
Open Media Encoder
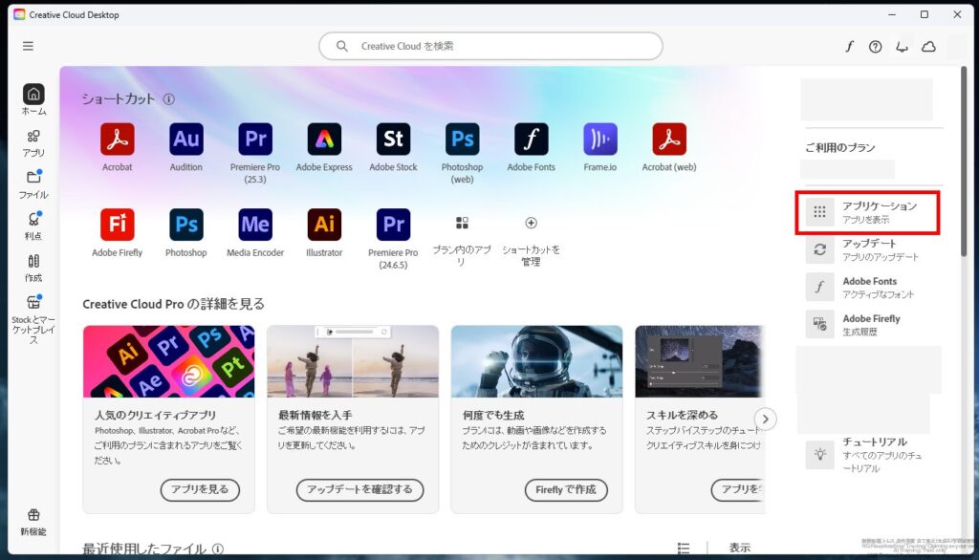[x=254, y=225]
